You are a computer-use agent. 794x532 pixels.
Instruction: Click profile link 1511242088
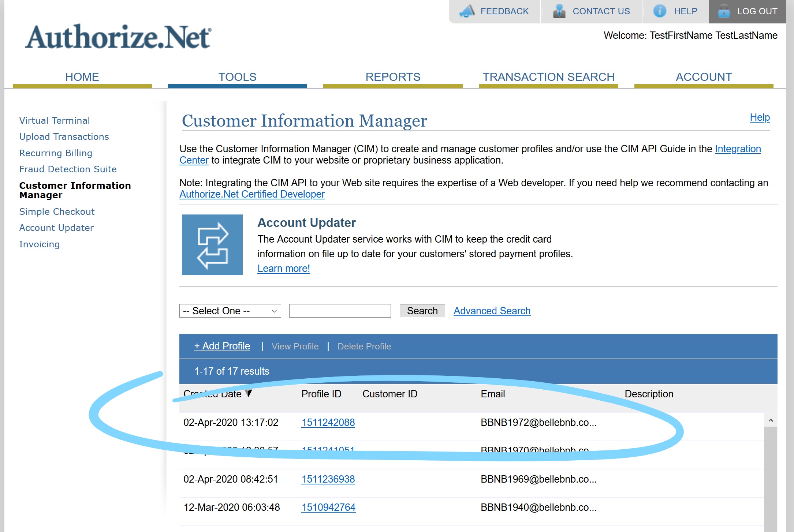328,422
